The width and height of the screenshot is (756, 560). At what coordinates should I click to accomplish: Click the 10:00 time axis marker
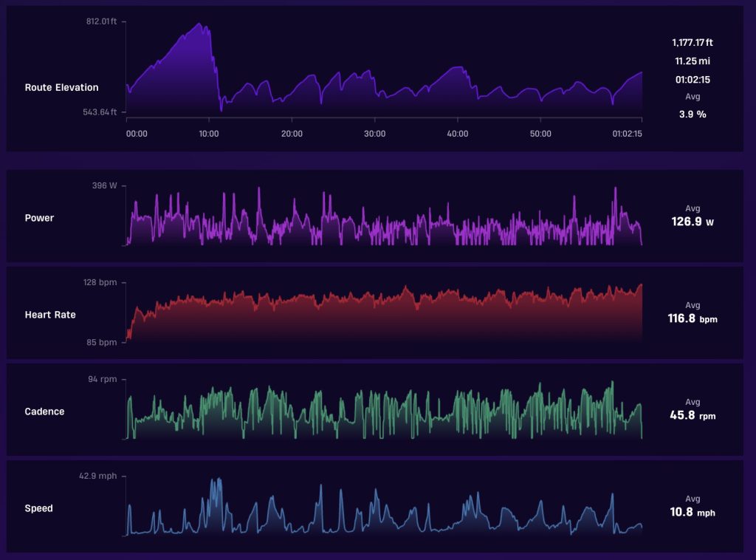(x=209, y=134)
